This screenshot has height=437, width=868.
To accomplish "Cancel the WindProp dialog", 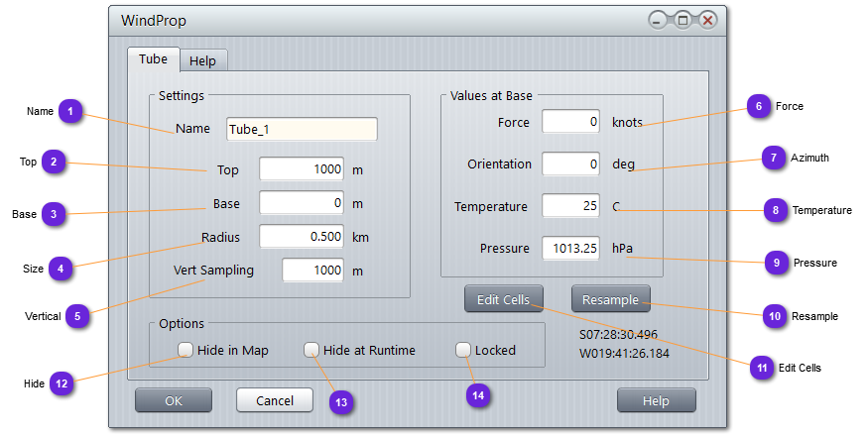I will click(x=274, y=400).
